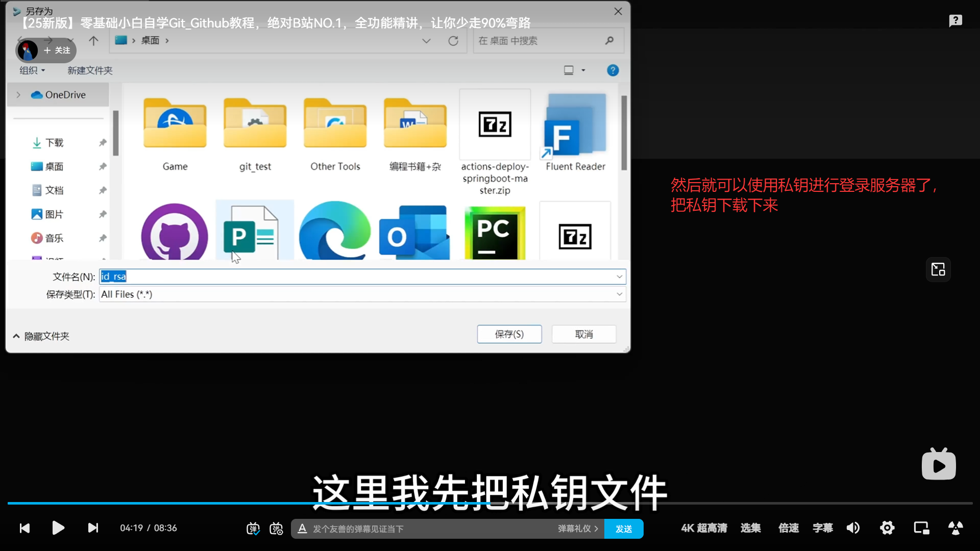Open danmaku settings icon

276,529
